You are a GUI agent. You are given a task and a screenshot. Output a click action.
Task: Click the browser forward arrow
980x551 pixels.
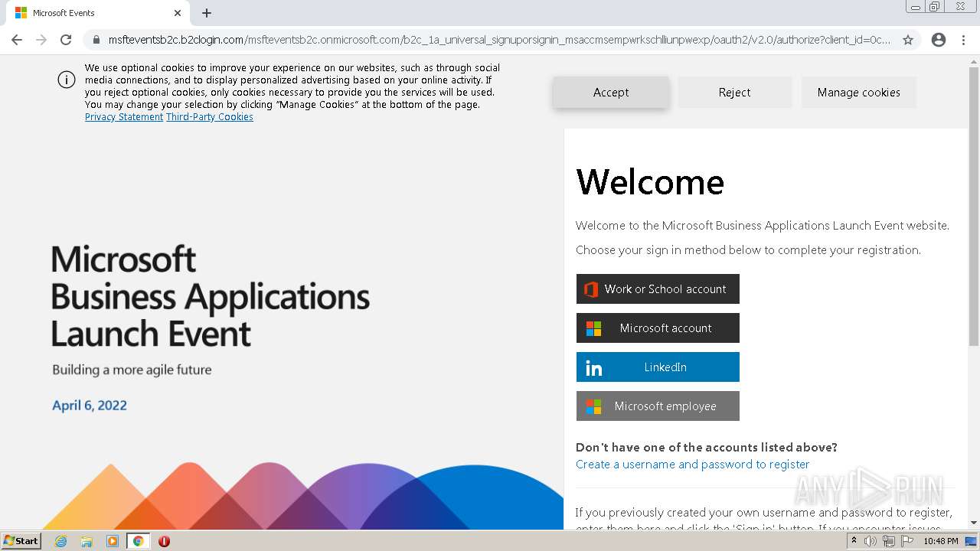pos(41,40)
